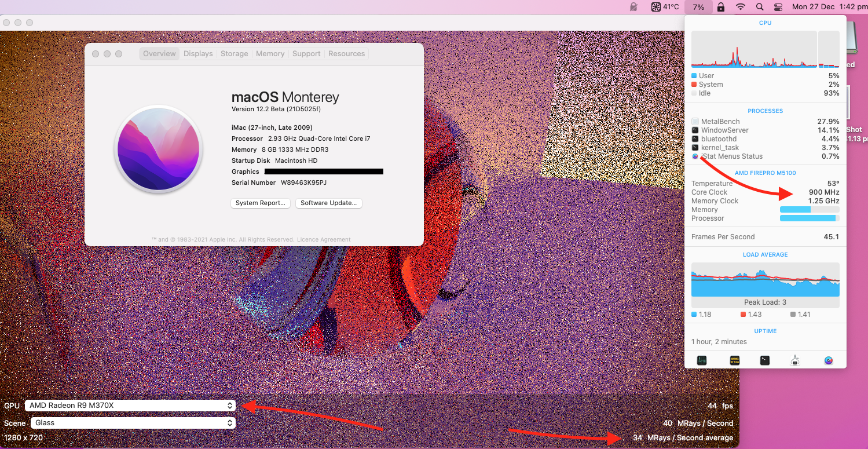Select the Overview tab

point(159,54)
